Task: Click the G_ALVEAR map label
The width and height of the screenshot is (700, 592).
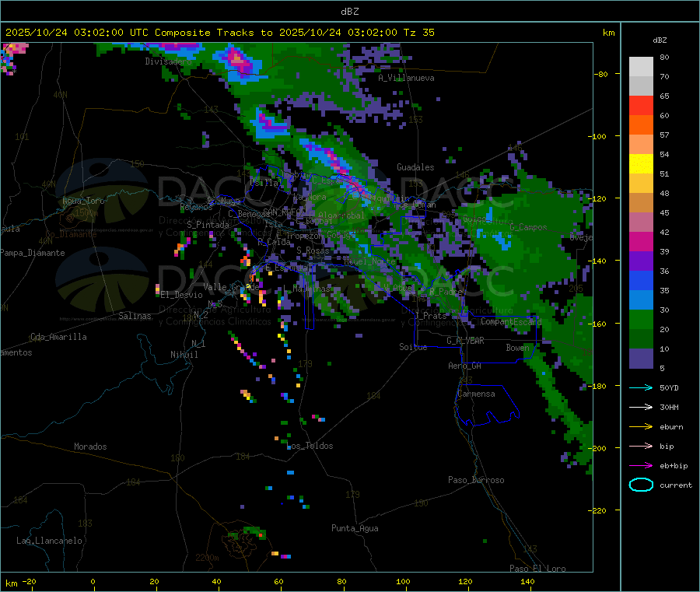Action: (465, 341)
